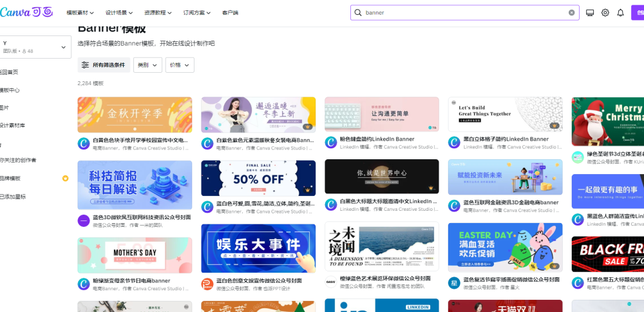The image size is (644, 312).
Task: Click the filter sliders icon
Action: coord(85,65)
